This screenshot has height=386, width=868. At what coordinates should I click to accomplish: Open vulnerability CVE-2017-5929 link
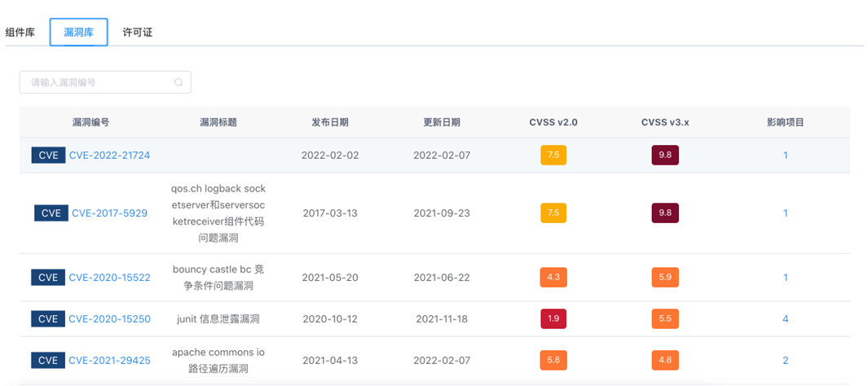109,213
